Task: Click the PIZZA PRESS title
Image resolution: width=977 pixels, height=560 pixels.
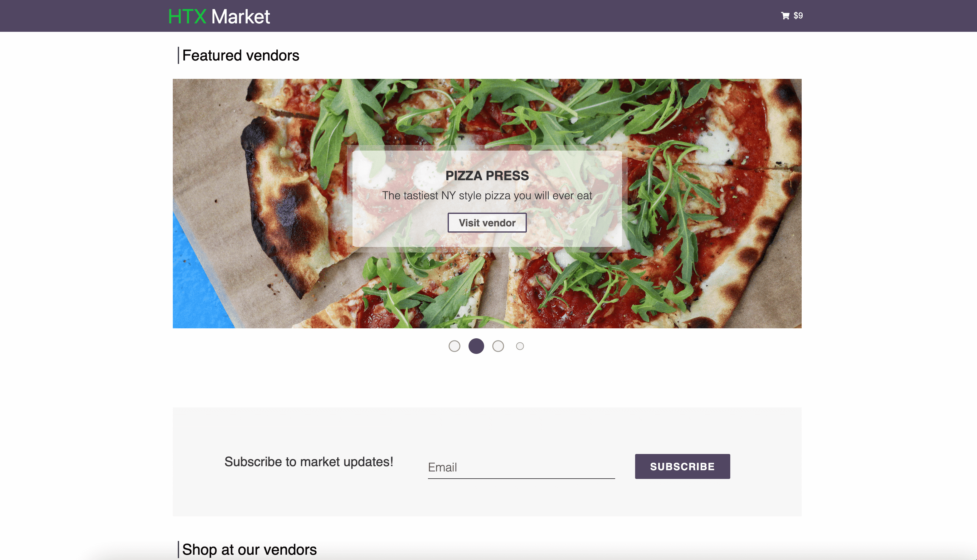Action: [487, 176]
